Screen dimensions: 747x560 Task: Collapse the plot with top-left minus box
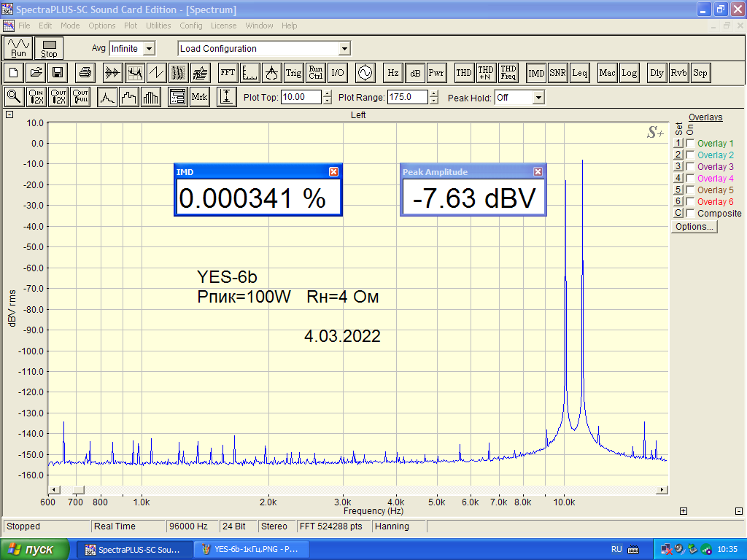[9, 114]
